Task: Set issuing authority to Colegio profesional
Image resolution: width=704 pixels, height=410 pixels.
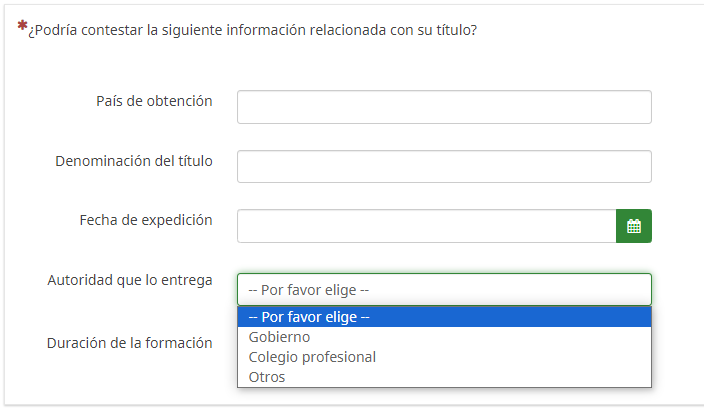Action: tap(312, 357)
